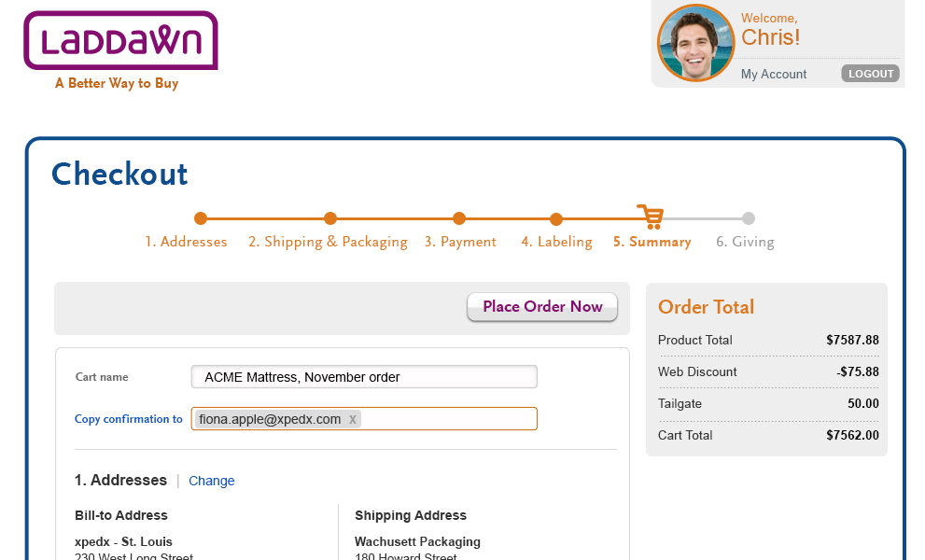This screenshot has height=560, width=925.
Task: Click the gray Giving step dot
Action: 748,218
